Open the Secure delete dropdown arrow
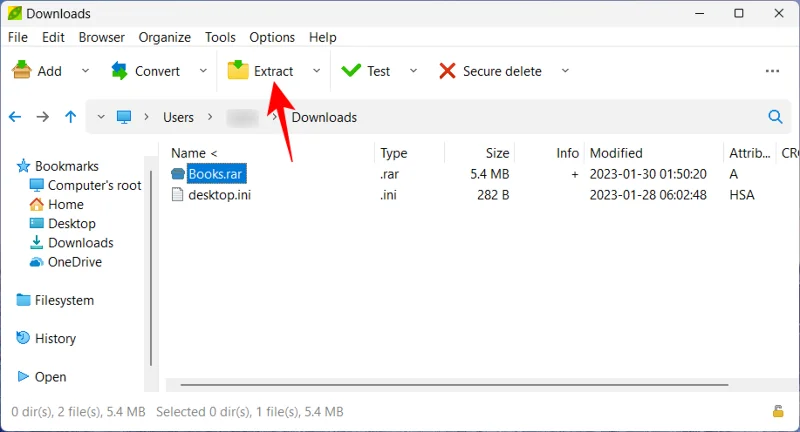 pos(565,71)
